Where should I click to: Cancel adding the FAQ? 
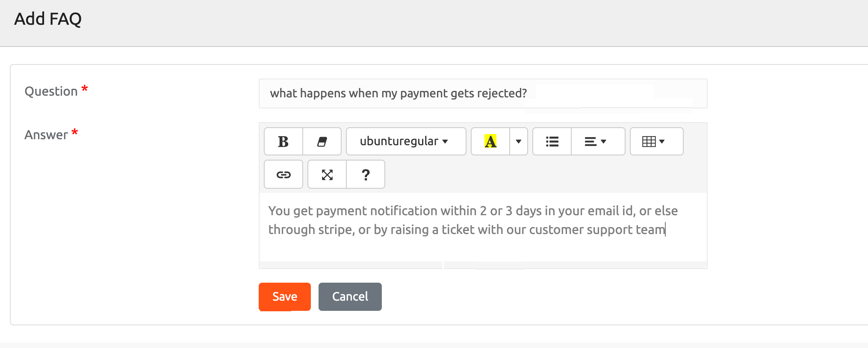coord(350,296)
